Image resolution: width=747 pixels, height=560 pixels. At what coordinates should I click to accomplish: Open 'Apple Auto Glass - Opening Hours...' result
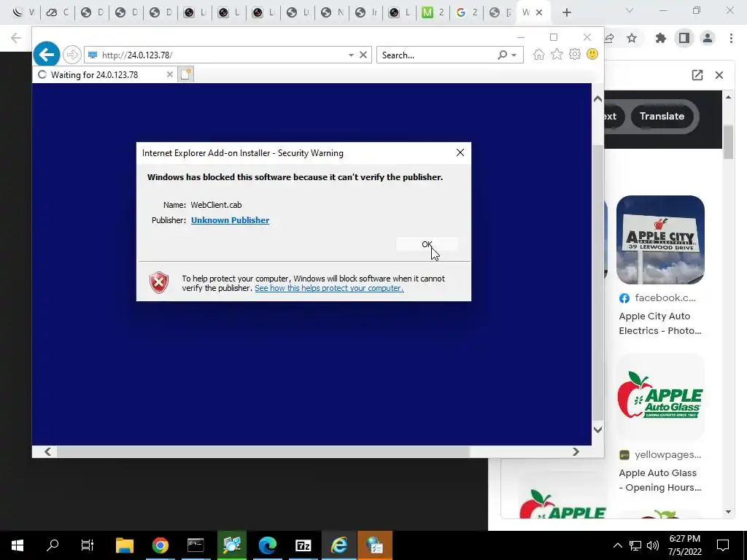point(659,480)
